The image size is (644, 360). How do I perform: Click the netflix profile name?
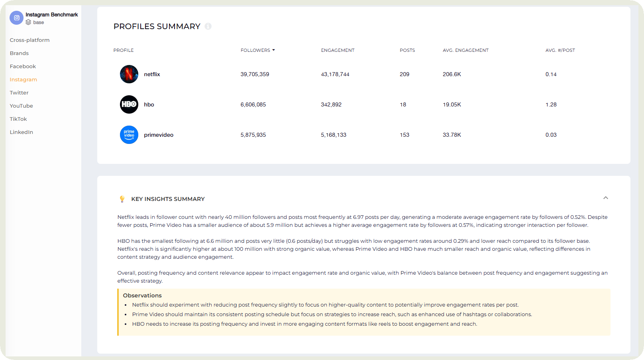(152, 74)
